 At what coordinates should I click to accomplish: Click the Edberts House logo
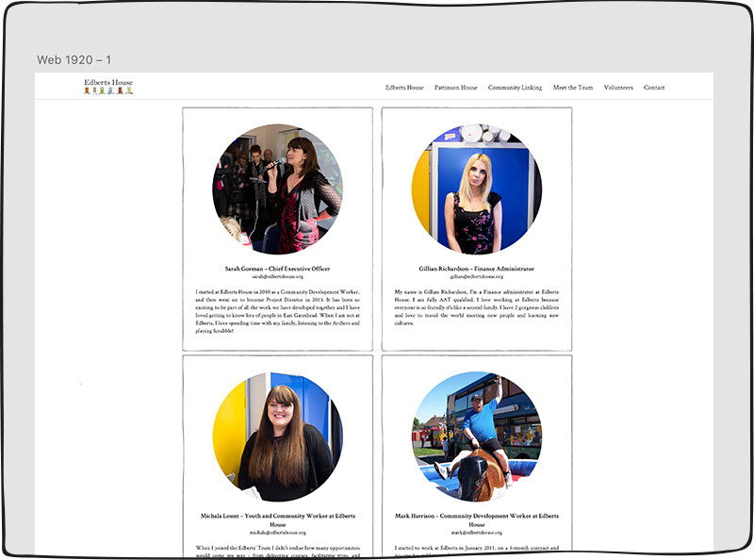108,87
